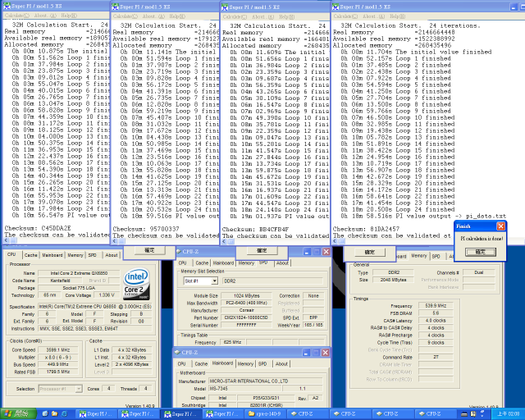
Task: Click the processor Name field Intel Core 2 Extreme
Action: 79,273
